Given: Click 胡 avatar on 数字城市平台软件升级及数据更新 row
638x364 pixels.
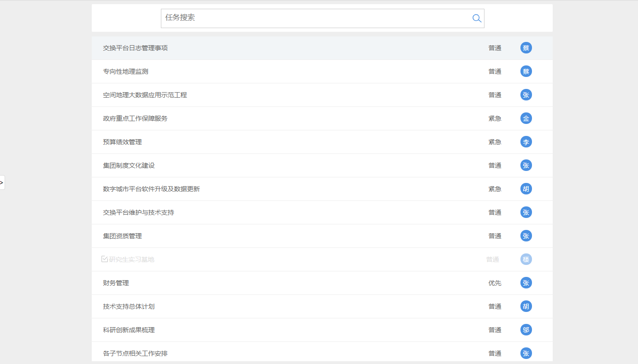Looking at the screenshot, I should click(x=526, y=189).
